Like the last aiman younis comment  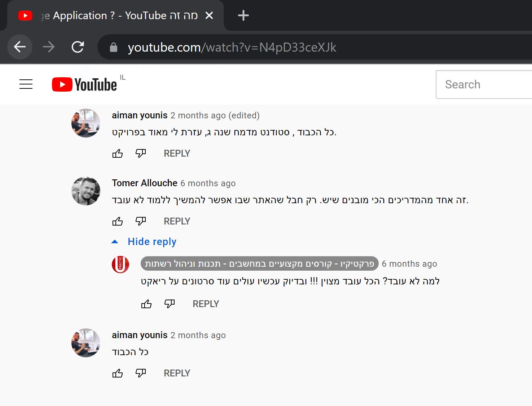pos(118,373)
